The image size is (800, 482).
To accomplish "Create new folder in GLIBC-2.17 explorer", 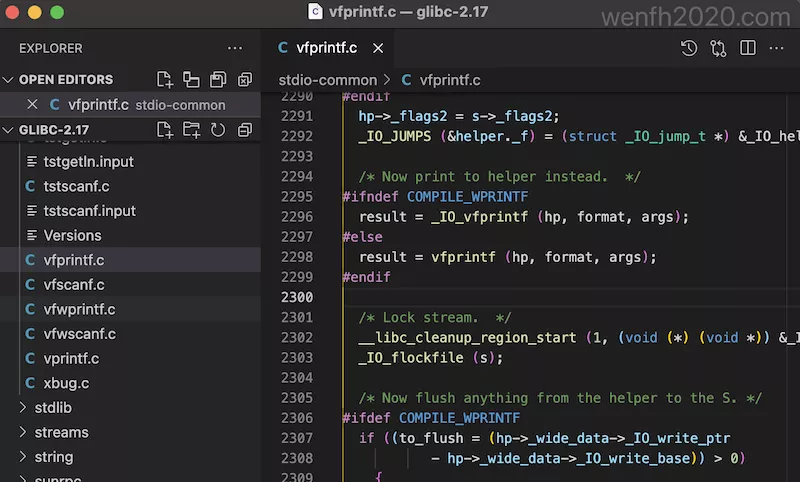I will coord(191,130).
